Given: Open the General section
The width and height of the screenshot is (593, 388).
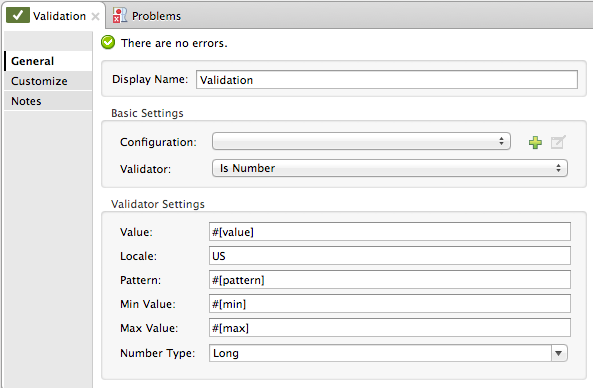Looking at the screenshot, I should [x=48, y=61].
